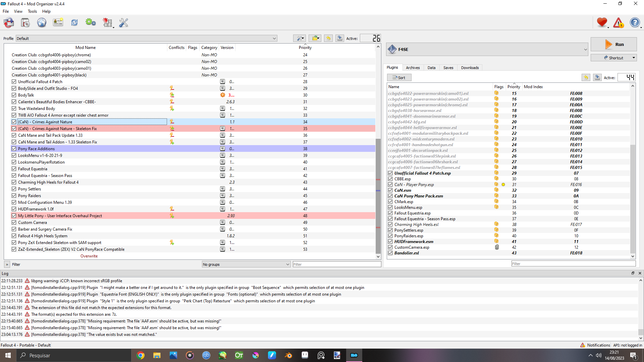
Task: Click the plugin list Filter text field
Action: point(573,263)
